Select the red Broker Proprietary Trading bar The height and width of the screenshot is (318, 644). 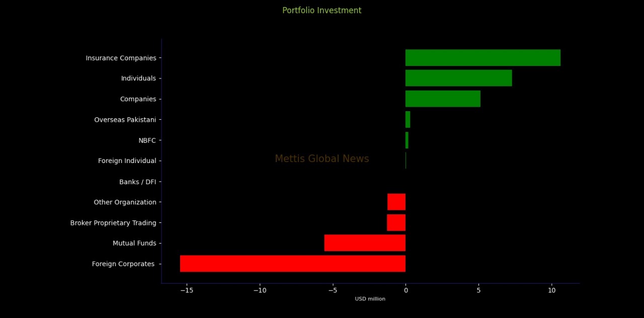pyautogui.click(x=396, y=222)
